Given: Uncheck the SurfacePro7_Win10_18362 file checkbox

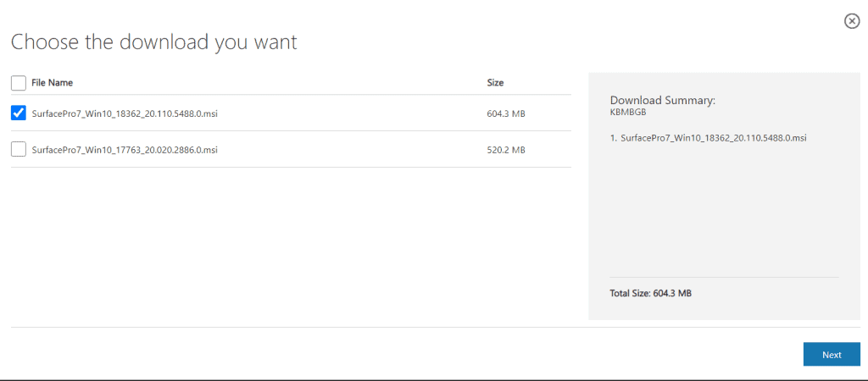Looking at the screenshot, I should pyautogui.click(x=18, y=113).
